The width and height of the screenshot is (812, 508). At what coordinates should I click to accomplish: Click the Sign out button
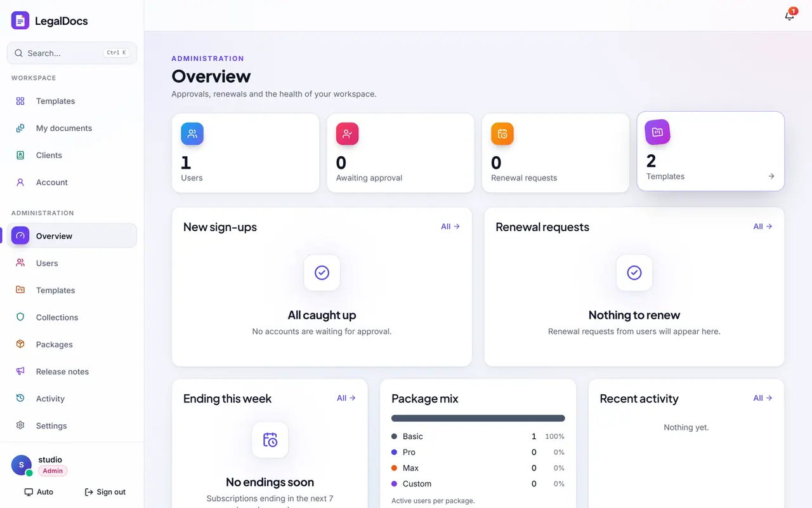pyautogui.click(x=105, y=492)
